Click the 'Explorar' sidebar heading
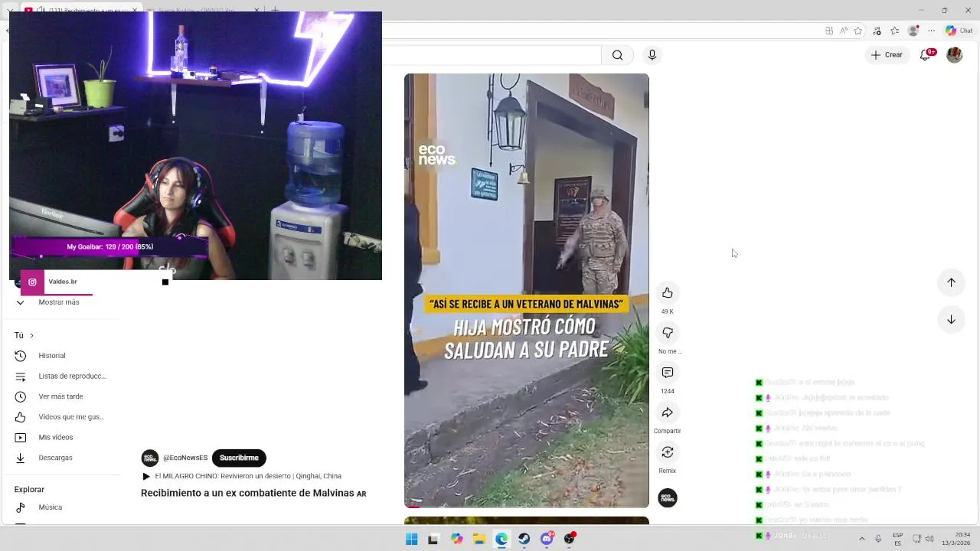The image size is (980, 551). coord(29,489)
